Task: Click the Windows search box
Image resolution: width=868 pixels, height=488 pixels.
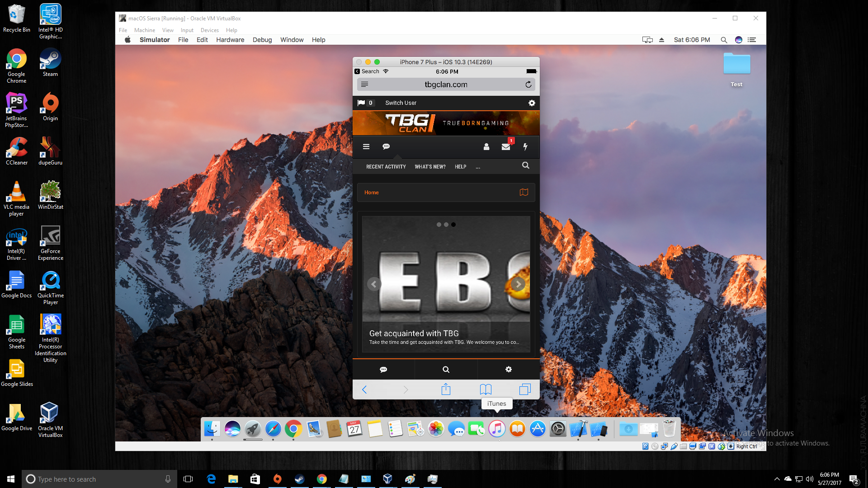Action: (x=99, y=479)
